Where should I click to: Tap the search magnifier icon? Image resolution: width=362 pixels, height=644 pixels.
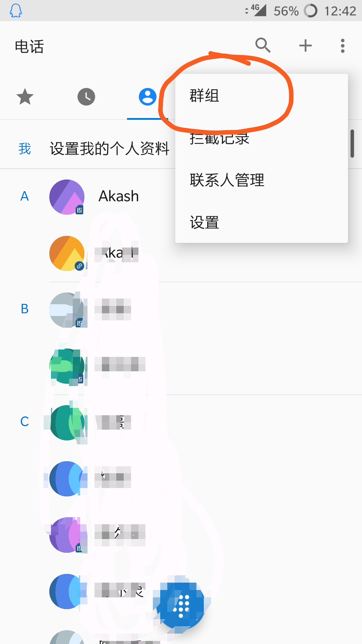pyautogui.click(x=263, y=45)
